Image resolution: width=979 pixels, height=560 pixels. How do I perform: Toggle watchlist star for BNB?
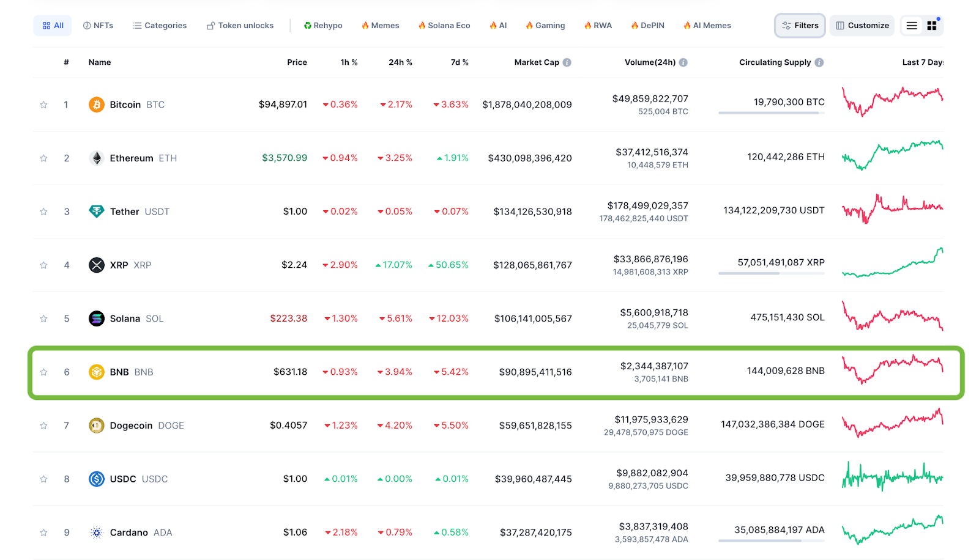43,372
